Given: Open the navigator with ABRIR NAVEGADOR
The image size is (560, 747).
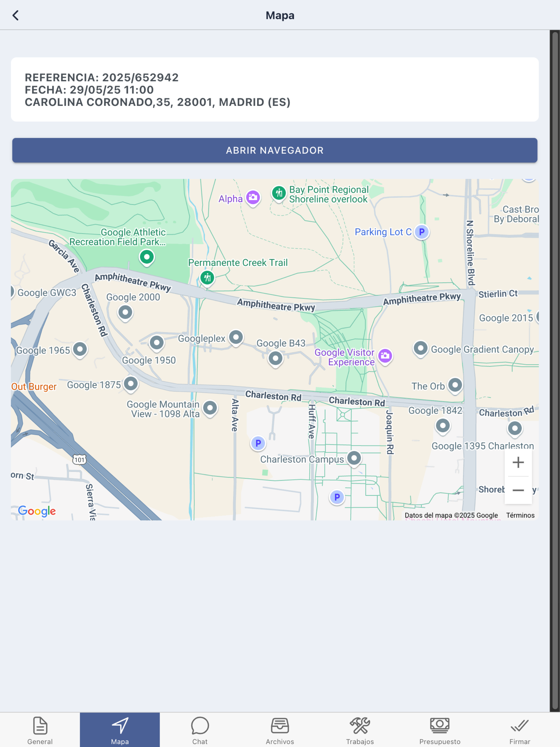Looking at the screenshot, I should click(275, 150).
